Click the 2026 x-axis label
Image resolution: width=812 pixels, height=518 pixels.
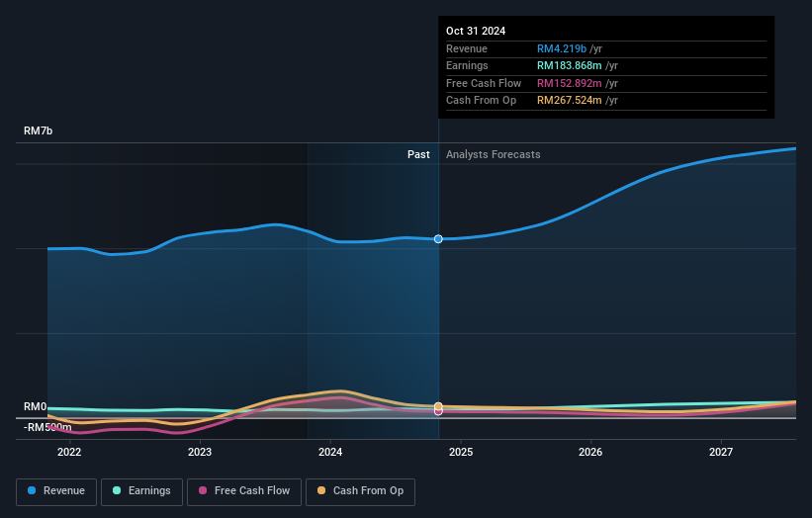click(x=590, y=452)
